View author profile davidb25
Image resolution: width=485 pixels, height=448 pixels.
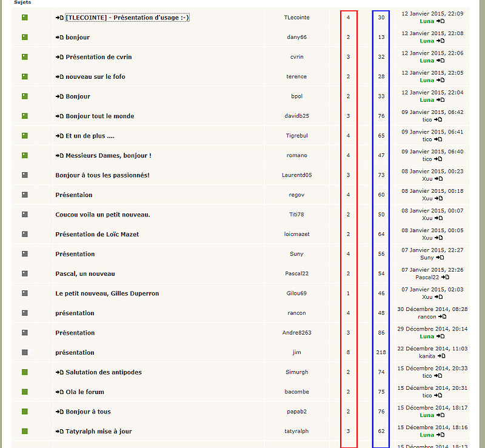pos(296,116)
